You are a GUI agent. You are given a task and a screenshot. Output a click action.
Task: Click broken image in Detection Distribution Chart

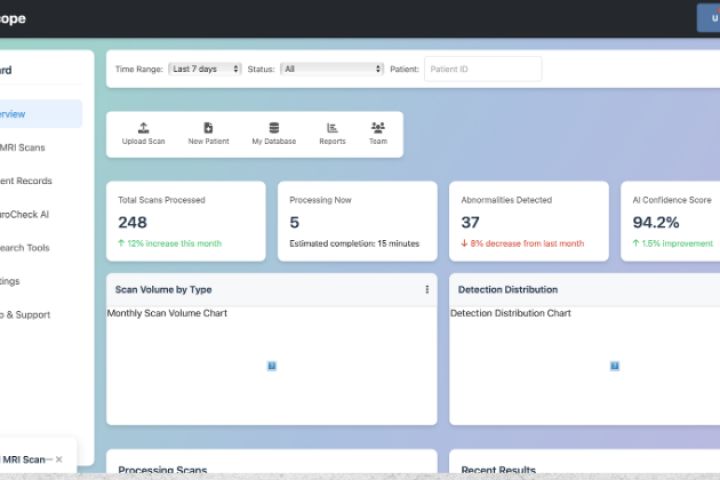614,366
